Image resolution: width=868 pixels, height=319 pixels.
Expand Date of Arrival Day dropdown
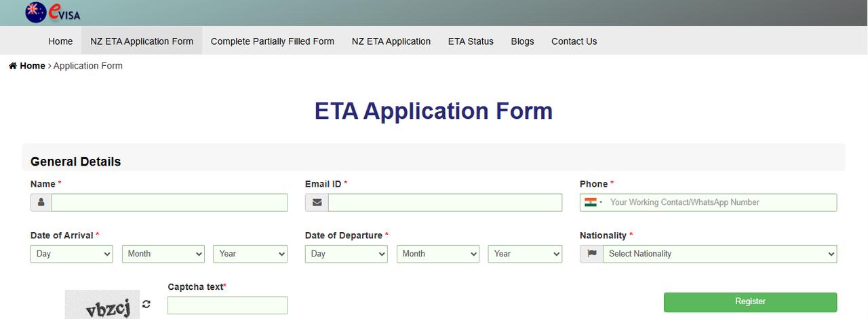(x=72, y=254)
